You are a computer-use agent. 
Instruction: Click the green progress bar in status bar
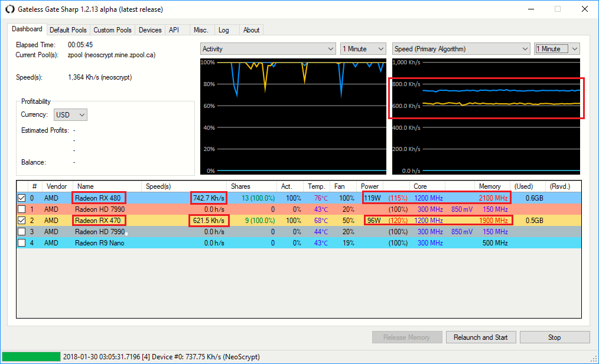pyautogui.click(x=31, y=357)
